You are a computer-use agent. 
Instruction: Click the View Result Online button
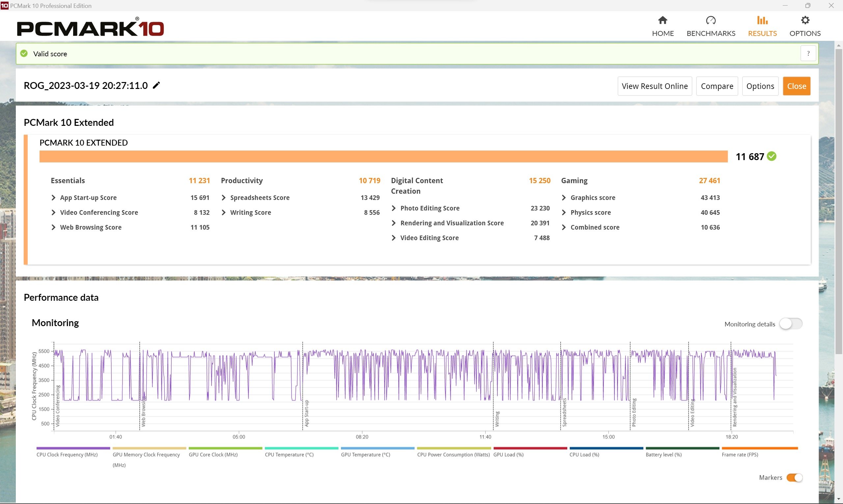pos(655,86)
